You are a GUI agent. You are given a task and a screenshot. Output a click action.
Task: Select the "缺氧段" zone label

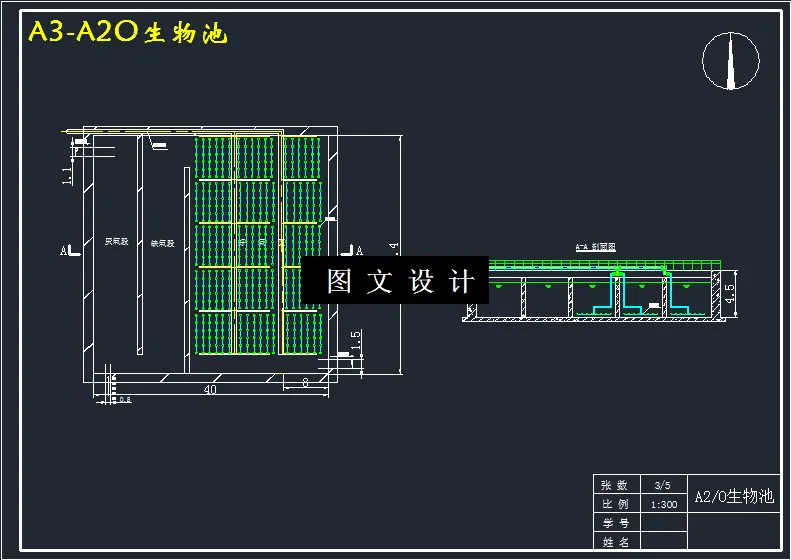tap(162, 243)
